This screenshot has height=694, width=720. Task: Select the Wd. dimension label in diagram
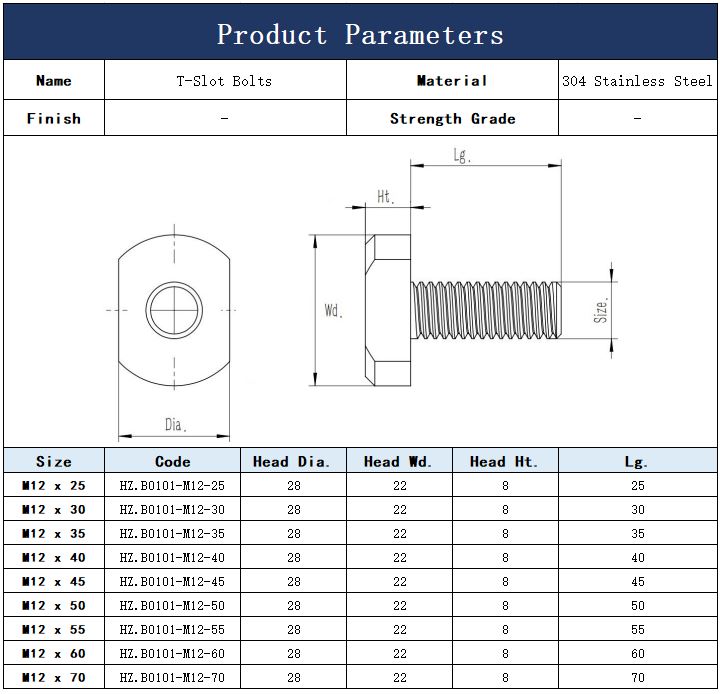(333, 311)
